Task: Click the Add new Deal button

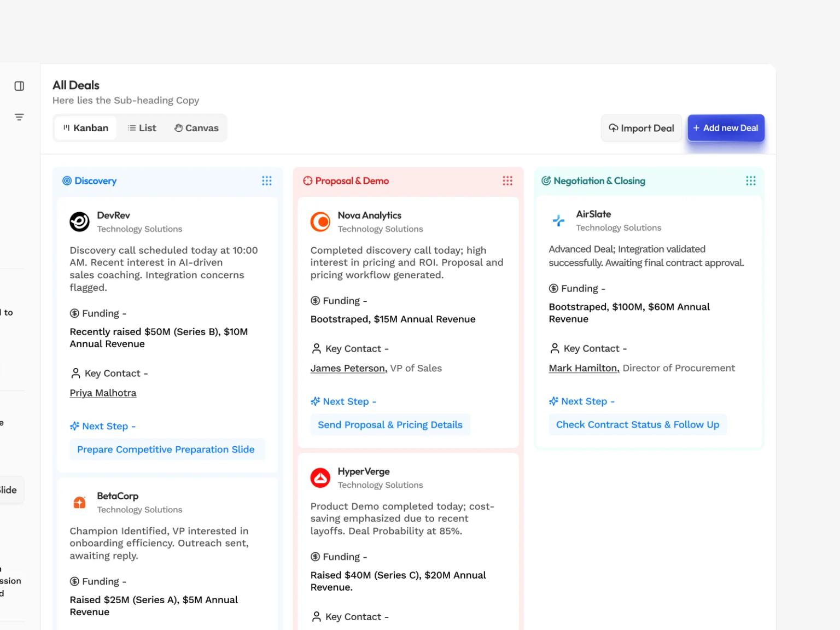Action: pos(726,128)
